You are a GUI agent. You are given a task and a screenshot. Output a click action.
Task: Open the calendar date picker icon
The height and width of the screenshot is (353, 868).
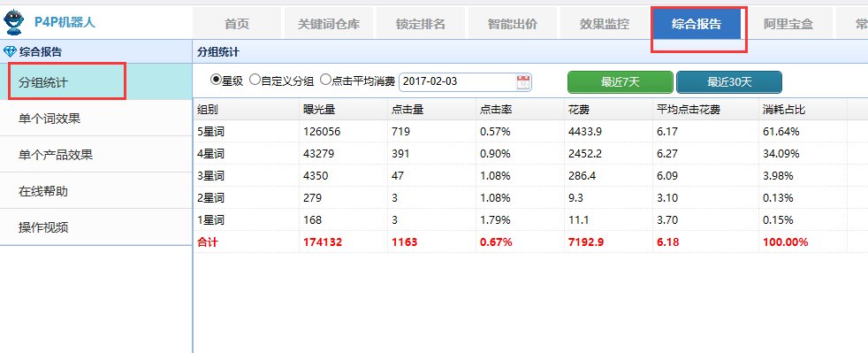point(523,82)
